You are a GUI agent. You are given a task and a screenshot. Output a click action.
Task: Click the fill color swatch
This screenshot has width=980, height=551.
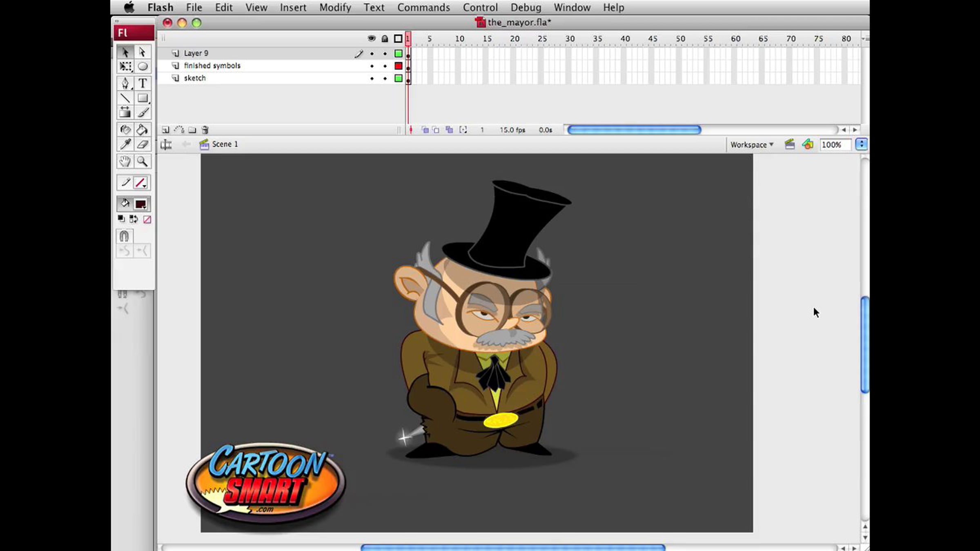pyautogui.click(x=140, y=204)
